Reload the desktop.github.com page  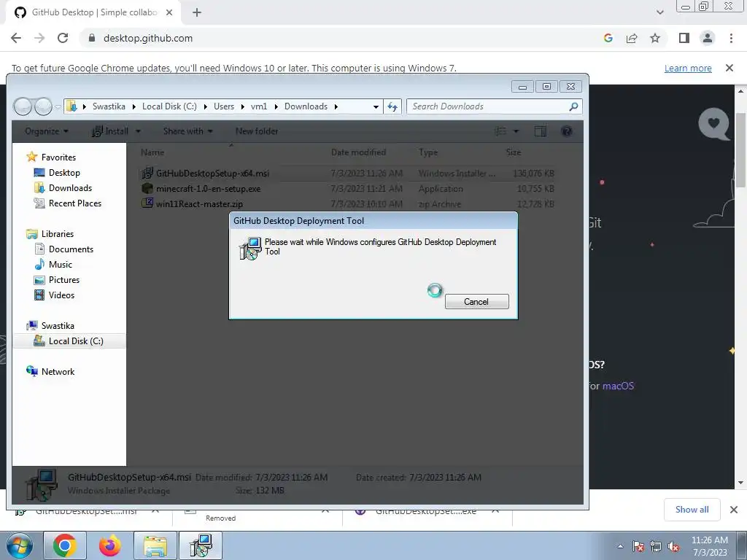(x=63, y=38)
